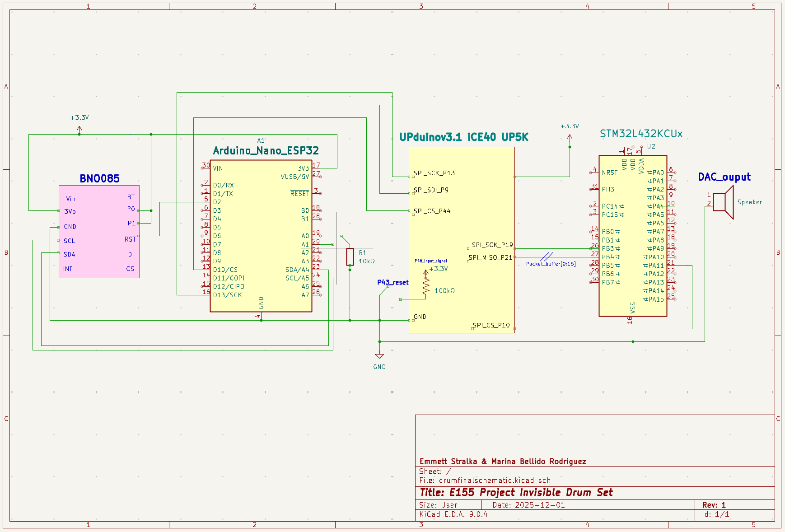Select the P48_input_signal label
The height and width of the screenshot is (532, 785).
point(431,261)
